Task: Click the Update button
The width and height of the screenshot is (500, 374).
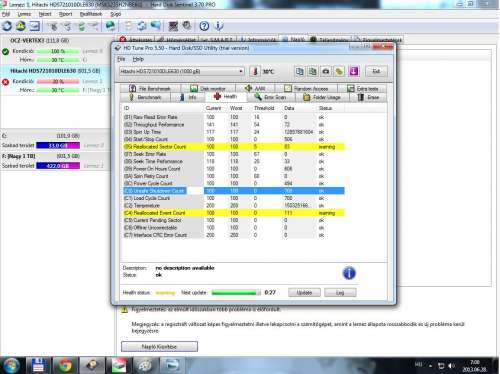Action: [x=304, y=293]
